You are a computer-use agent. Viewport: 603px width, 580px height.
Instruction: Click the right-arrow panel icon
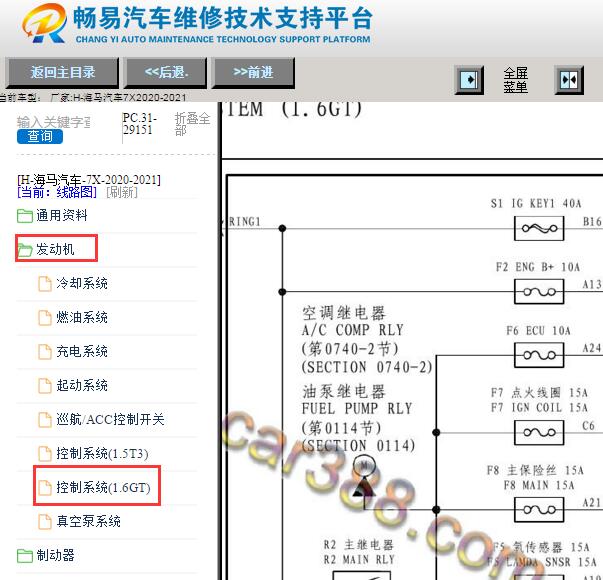[469, 80]
